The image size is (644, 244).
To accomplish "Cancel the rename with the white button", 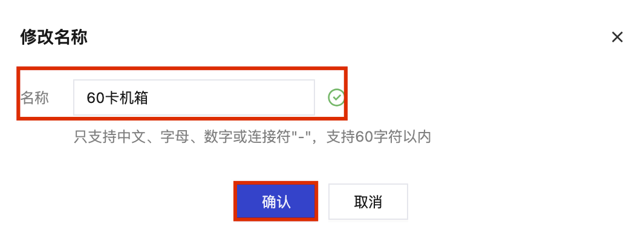I will tap(368, 201).
